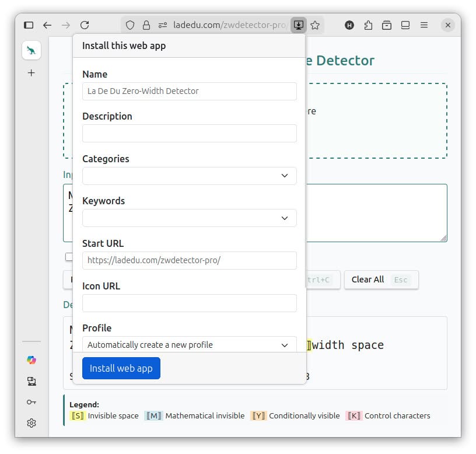Click the address bar URL text
Screen dimensions: 476x454
tap(229, 25)
